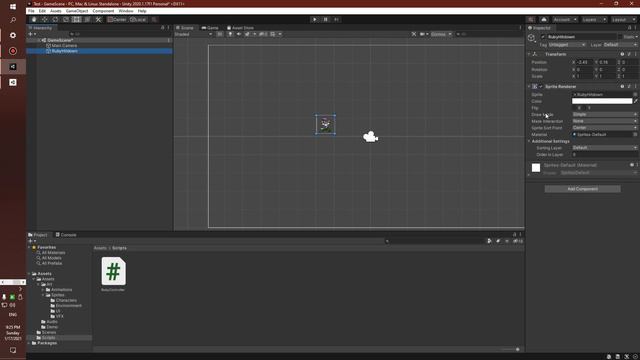This screenshot has height=360, width=640.
Task: Click the Position X field
Action: point(584,62)
